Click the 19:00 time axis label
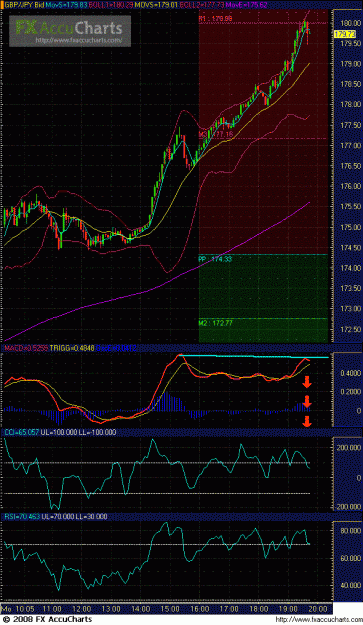 tap(288, 609)
